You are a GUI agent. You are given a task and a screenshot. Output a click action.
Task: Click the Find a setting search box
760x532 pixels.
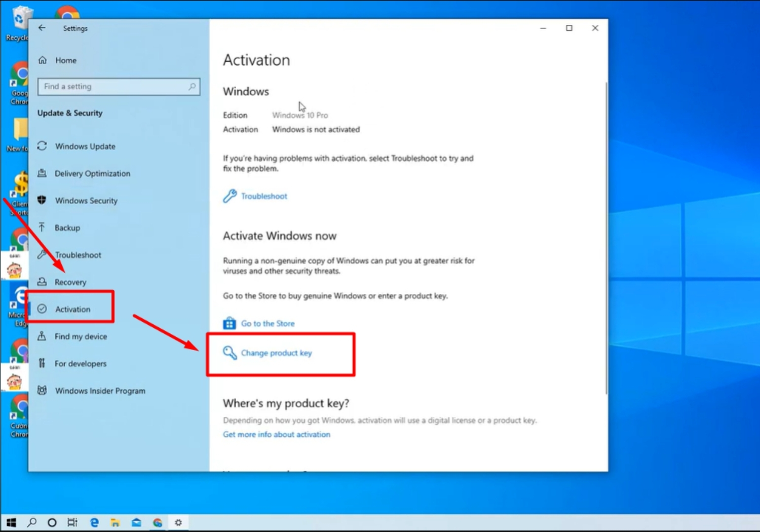(119, 87)
